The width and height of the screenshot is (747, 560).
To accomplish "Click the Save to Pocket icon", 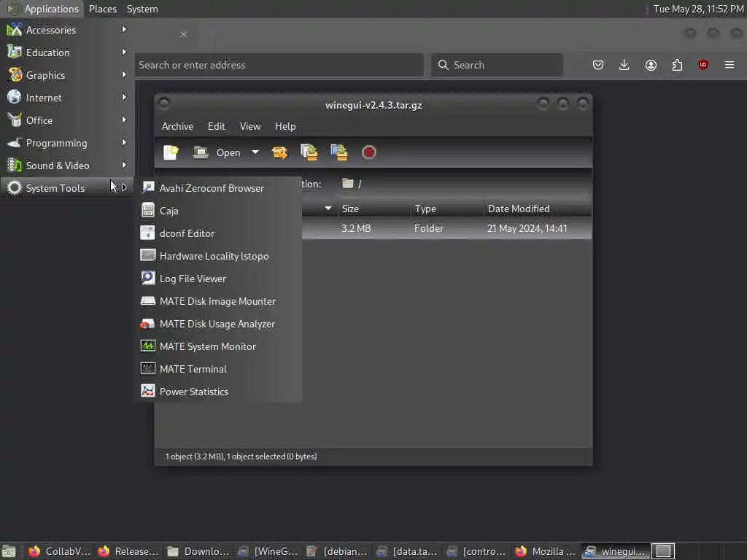I will pyautogui.click(x=598, y=65).
